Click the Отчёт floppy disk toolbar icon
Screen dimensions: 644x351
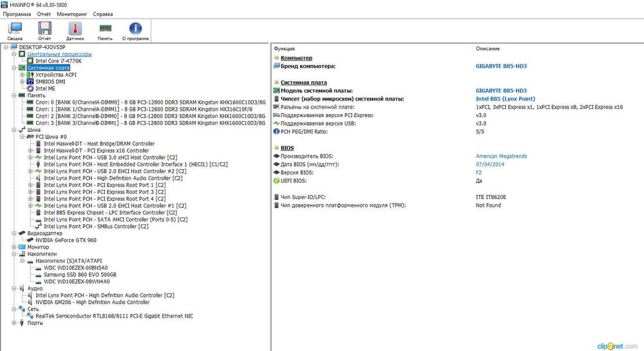coord(45,31)
